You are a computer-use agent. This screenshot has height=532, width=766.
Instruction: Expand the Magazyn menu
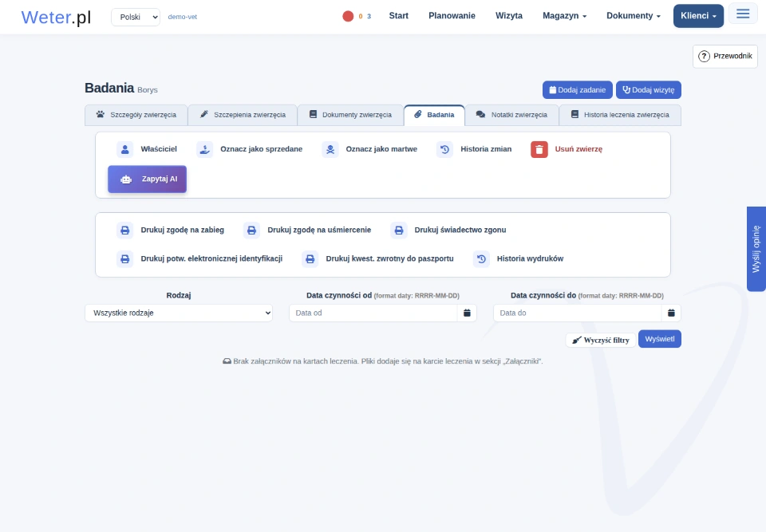564,16
